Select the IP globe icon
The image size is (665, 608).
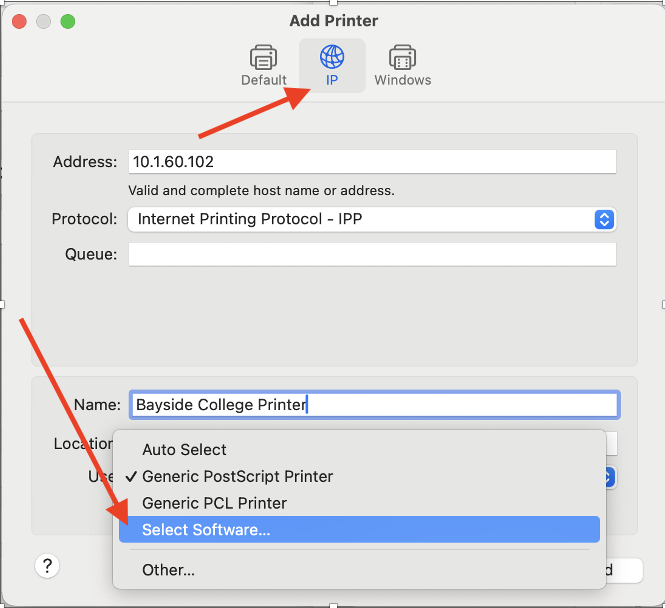(331, 56)
